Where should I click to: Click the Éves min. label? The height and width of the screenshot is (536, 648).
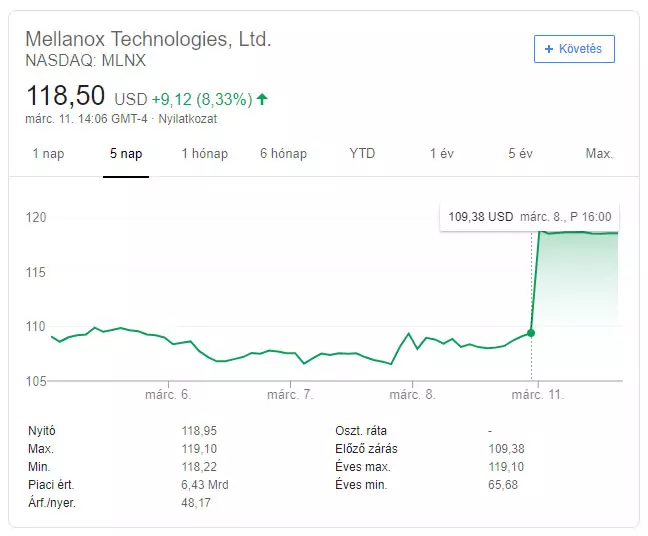(x=362, y=485)
